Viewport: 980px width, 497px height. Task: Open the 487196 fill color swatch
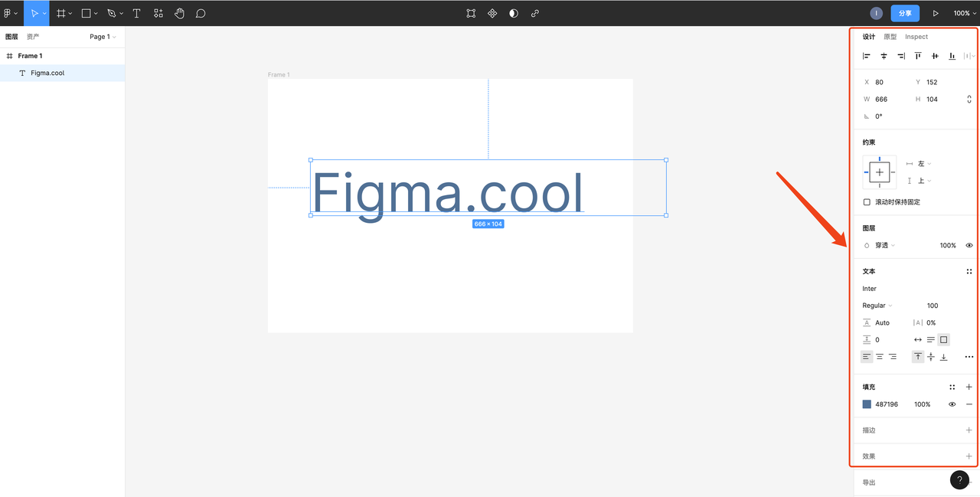(867, 404)
